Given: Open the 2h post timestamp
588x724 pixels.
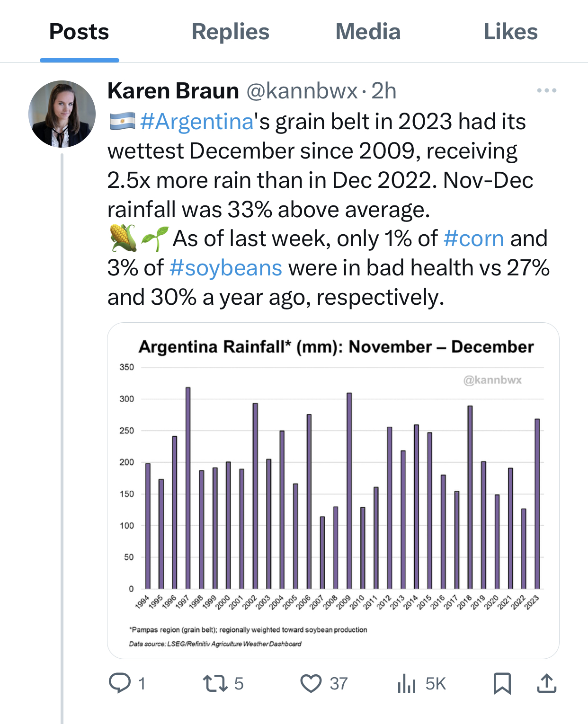Looking at the screenshot, I should click(x=383, y=91).
